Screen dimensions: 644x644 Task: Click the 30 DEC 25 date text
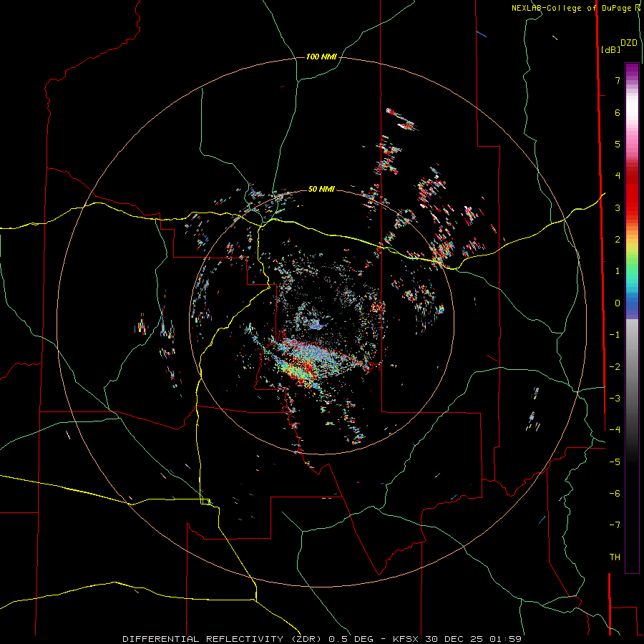(456, 639)
